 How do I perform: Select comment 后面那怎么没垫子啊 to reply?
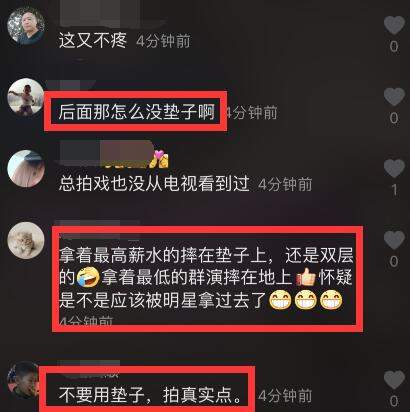point(137,112)
